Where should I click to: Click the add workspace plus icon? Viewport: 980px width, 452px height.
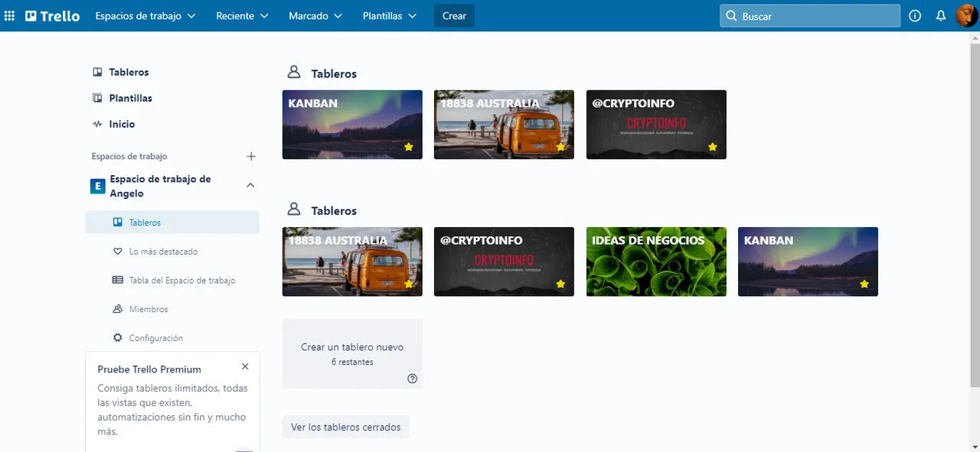250,156
